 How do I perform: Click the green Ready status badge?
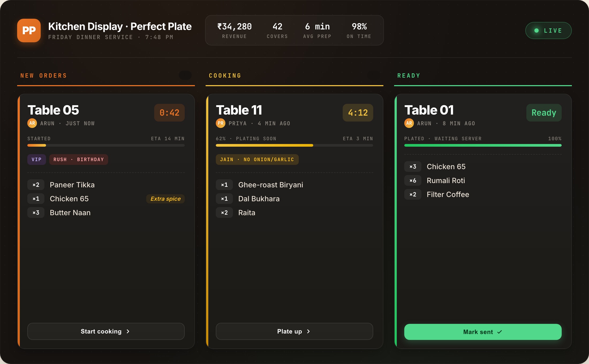[544, 113]
